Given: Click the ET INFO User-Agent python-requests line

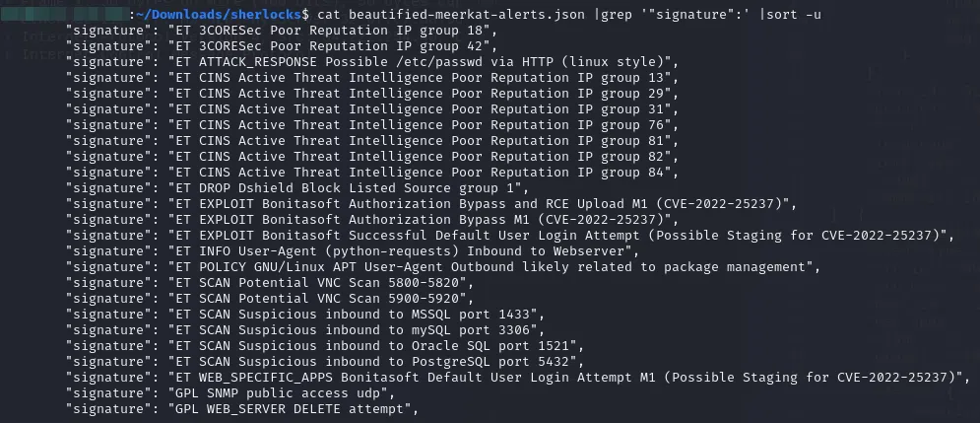Looking at the screenshot, I should [x=383, y=251].
